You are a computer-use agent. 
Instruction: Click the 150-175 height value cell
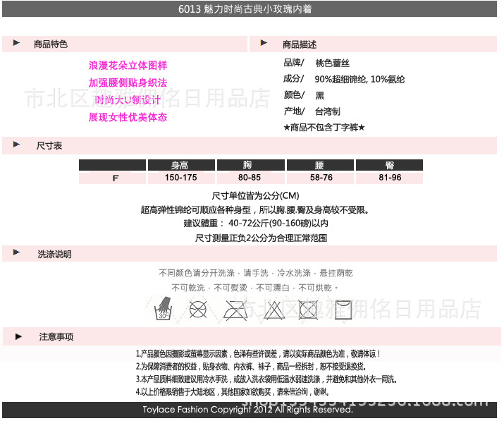coord(180,178)
